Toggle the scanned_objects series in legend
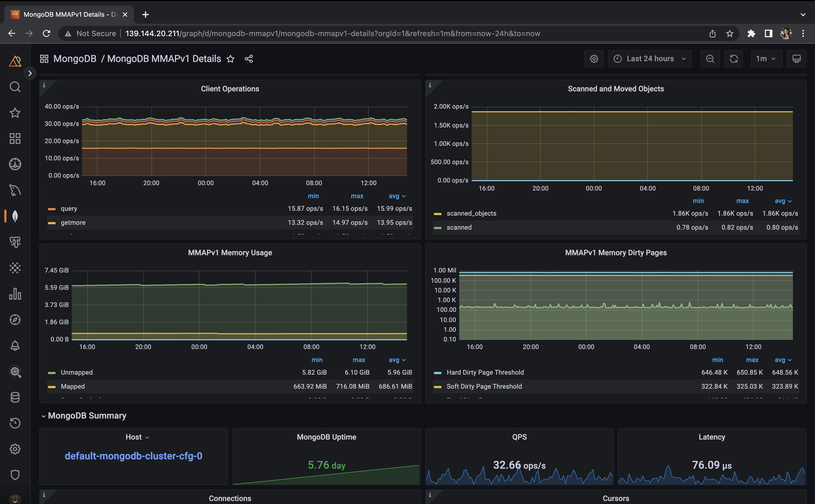Image resolution: width=815 pixels, height=504 pixels. pyautogui.click(x=471, y=213)
